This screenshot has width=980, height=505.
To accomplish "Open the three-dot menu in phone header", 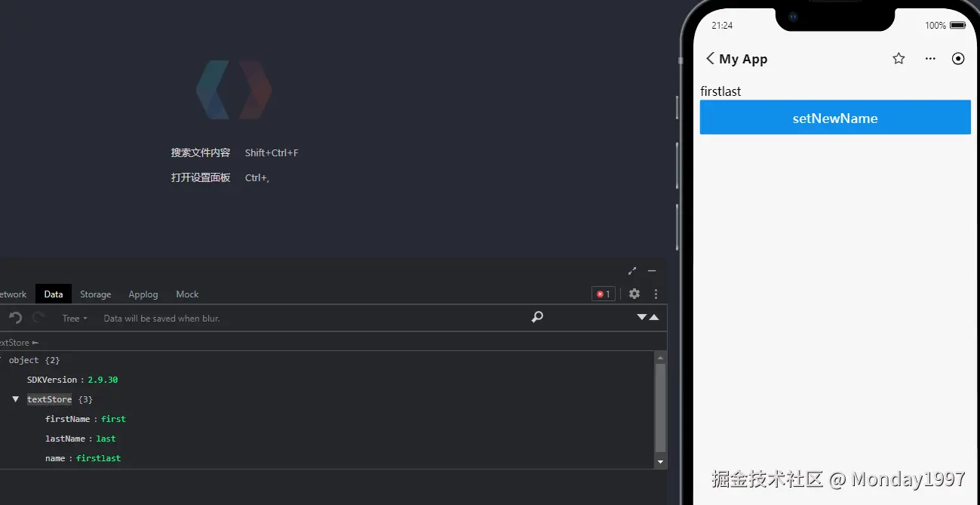I will click(930, 59).
